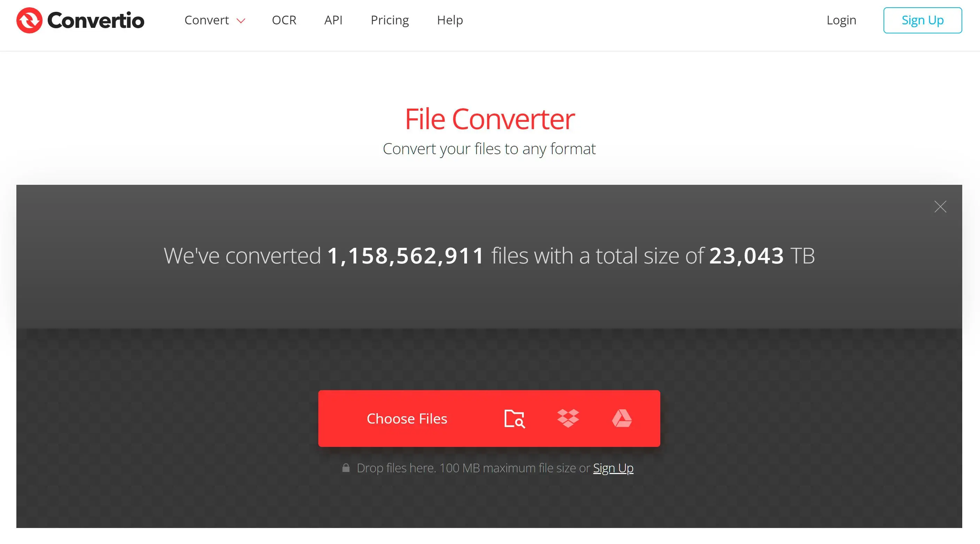Screen dimensions: 980x544
Task: Select the Pricing menu item
Action: 389,20
